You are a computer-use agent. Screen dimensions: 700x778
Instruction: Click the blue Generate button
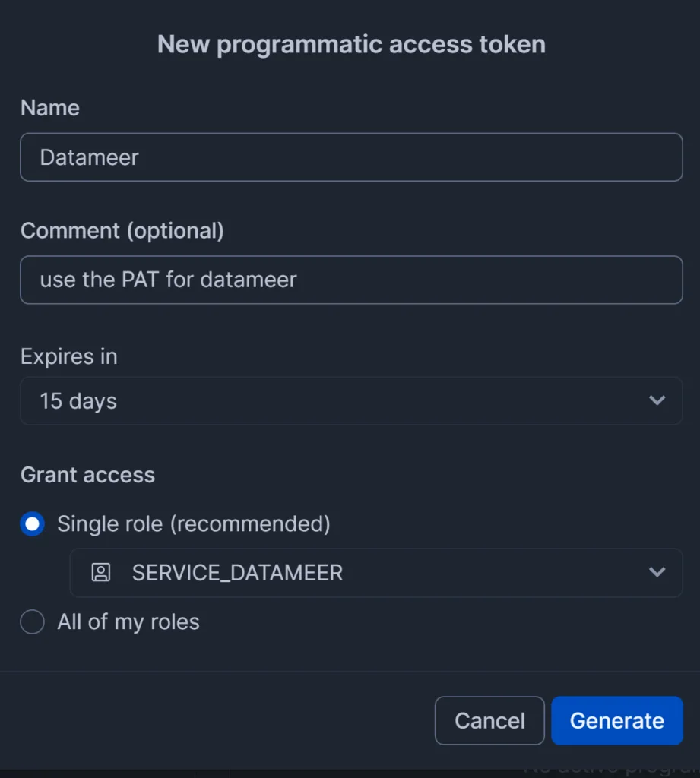coord(617,720)
